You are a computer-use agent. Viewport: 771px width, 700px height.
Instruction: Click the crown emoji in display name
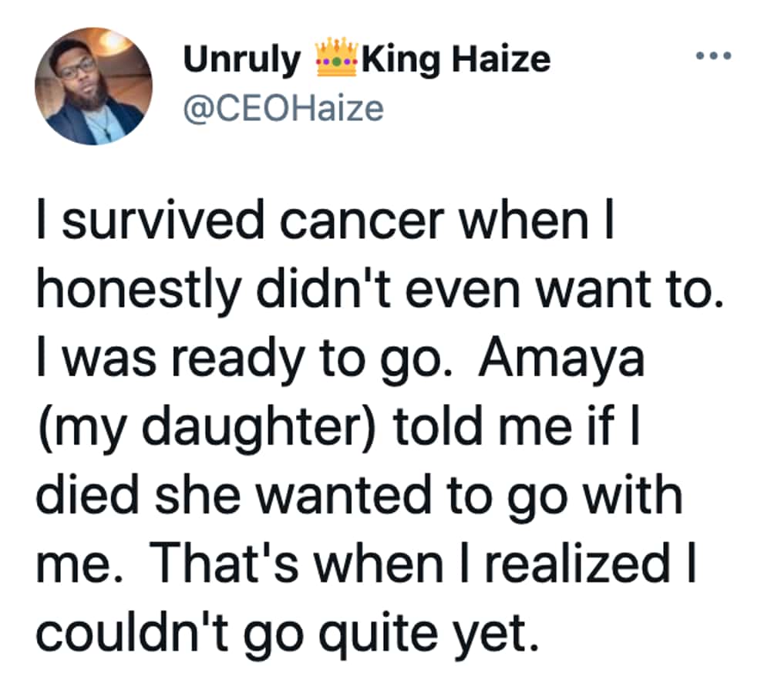(x=336, y=58)
